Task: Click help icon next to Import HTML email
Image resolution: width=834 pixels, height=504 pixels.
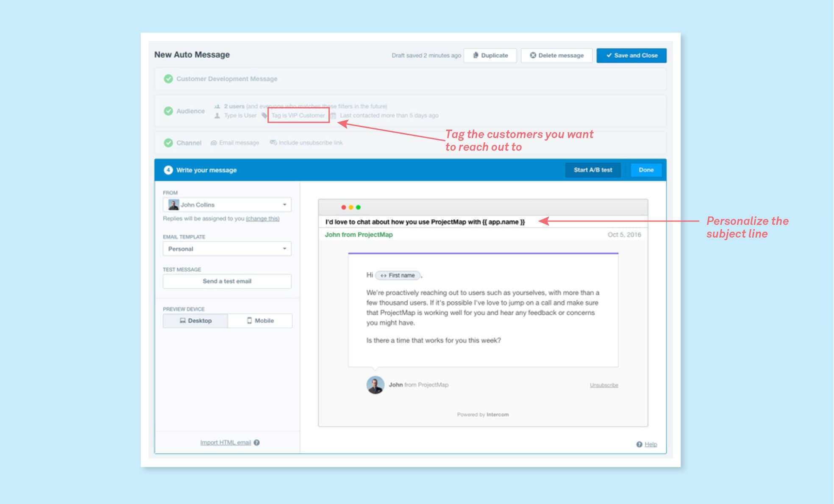Action: coord(257,443)
